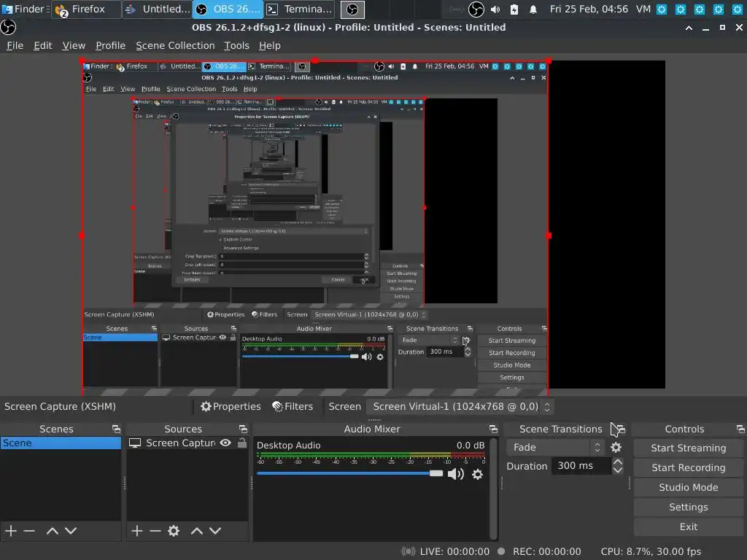Add a new scene with plus
Viewport: 747px width, 560px height.
click(10, 531)
